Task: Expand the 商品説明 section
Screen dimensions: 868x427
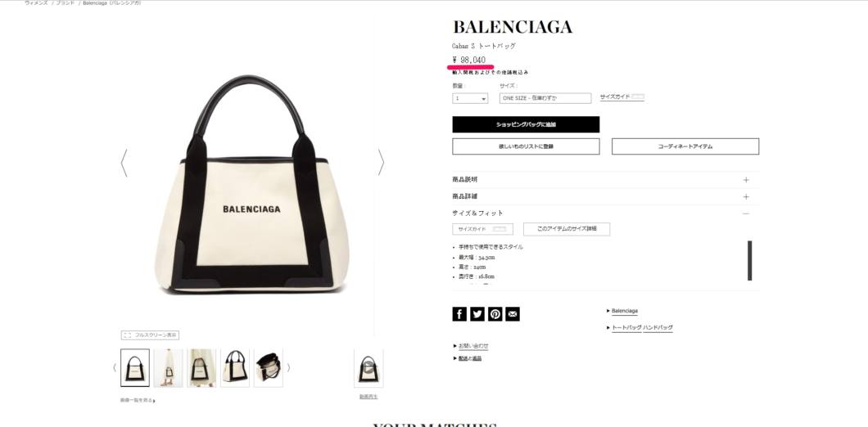Action: [605, 180]
